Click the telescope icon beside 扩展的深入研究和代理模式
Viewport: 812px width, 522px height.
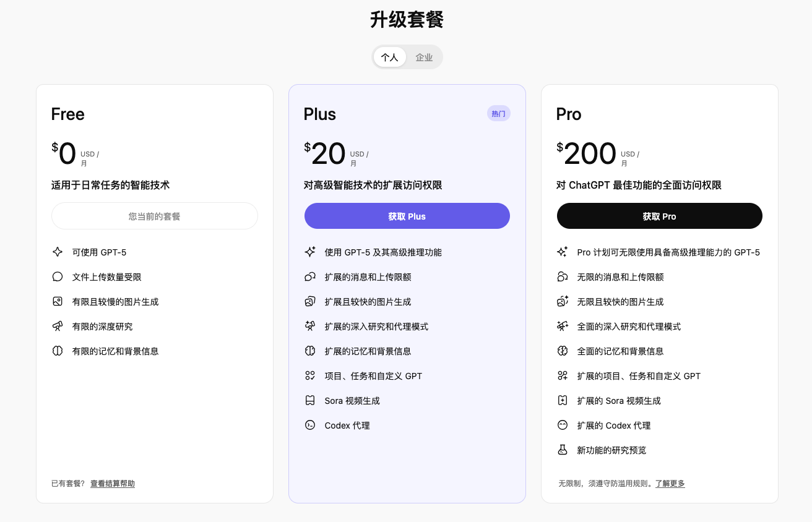click(310, 327)
